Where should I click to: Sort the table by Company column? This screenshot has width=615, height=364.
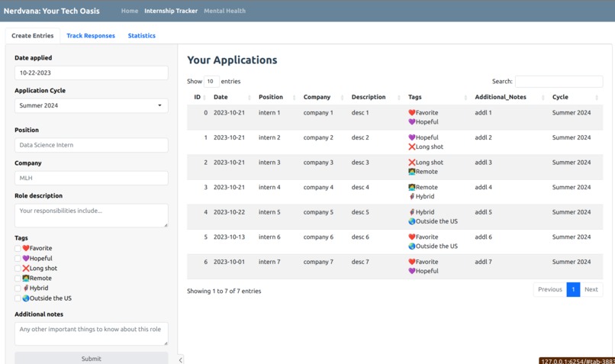pyautogui.click(x=323, y=97)
